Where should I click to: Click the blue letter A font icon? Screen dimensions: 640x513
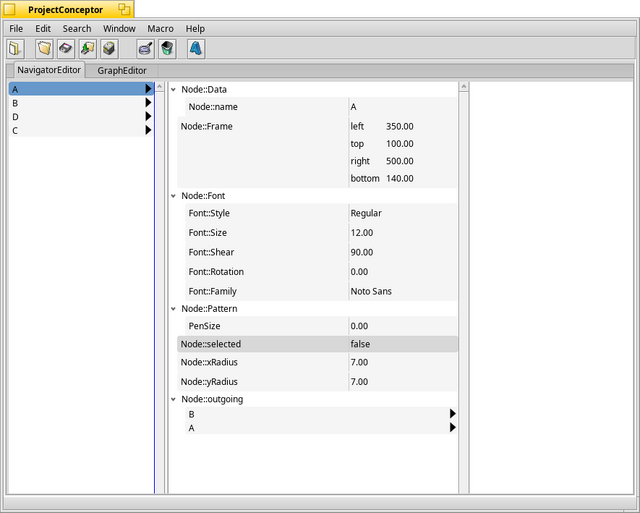tap(196, 49)
